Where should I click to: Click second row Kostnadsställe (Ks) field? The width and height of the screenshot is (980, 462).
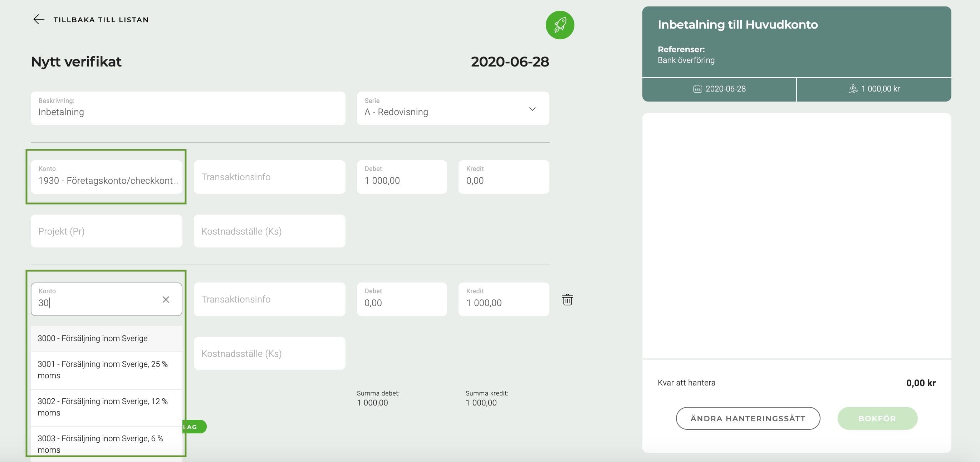pyautogui.click(x=269, y=354)
